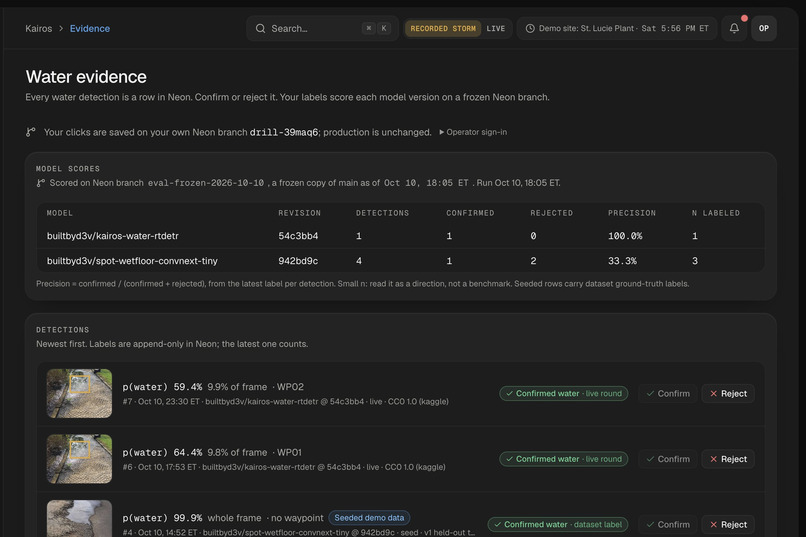Click revision 54c3bb4 cell
This screenshot has height=537, width=806.
click(x=298, y=236)
